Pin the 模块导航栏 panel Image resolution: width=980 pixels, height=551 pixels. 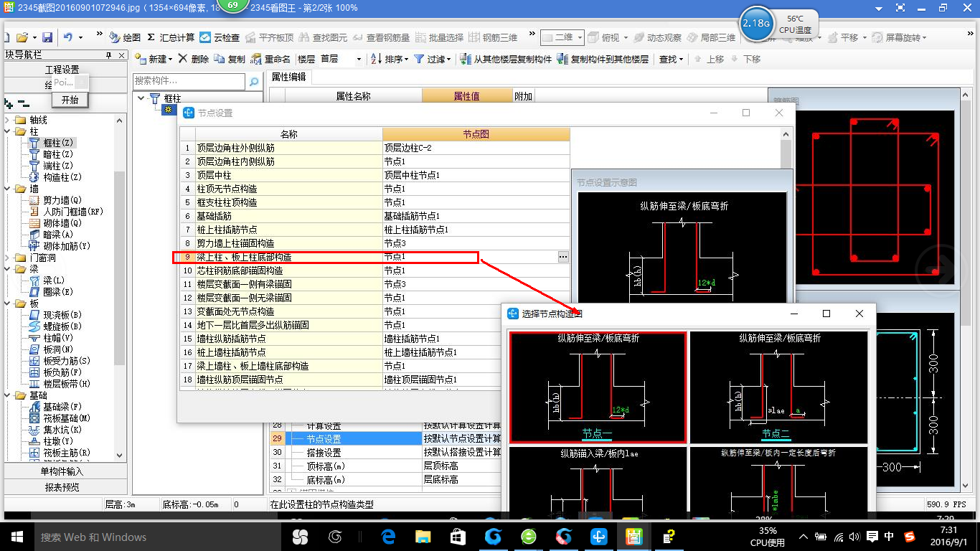click(x=108, y=56)
